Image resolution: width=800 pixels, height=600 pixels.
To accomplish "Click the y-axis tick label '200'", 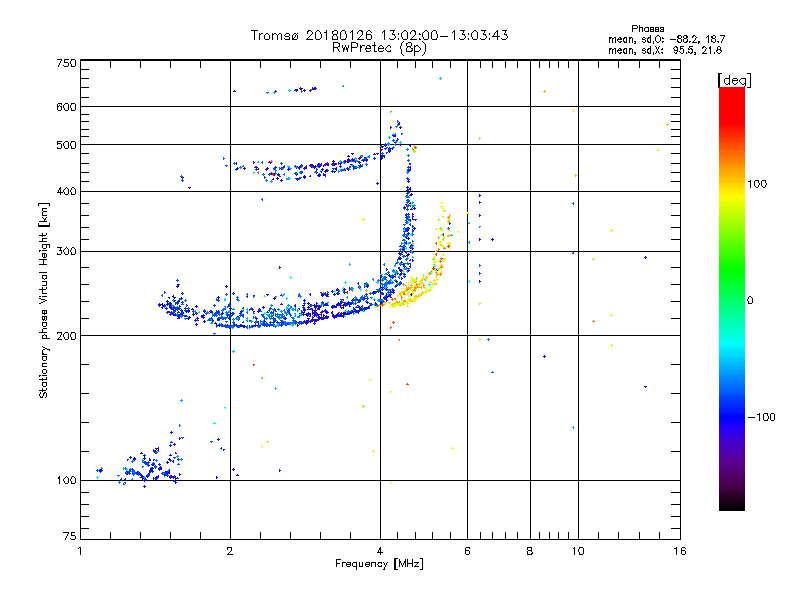I will click(66, 336).
